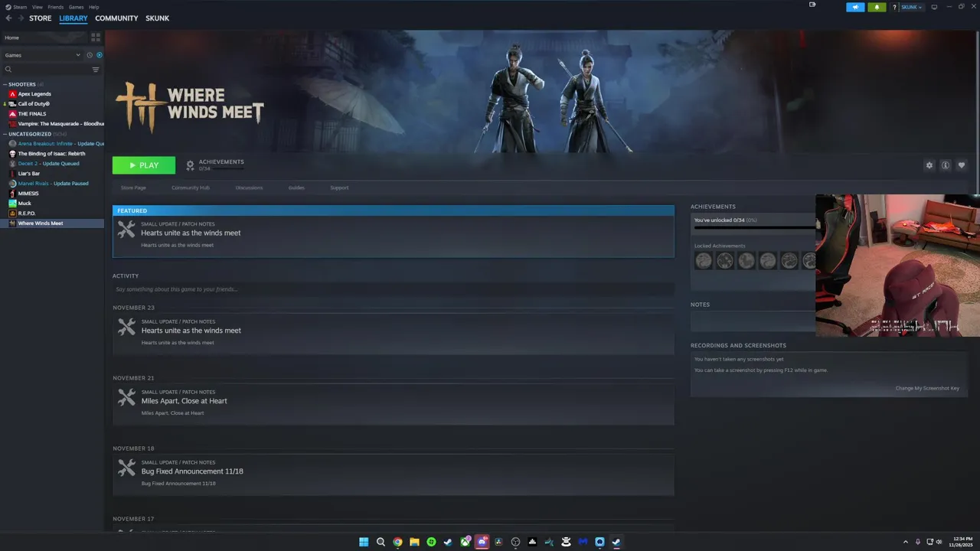Select Liar's Bar in library list

pos(29,174)
